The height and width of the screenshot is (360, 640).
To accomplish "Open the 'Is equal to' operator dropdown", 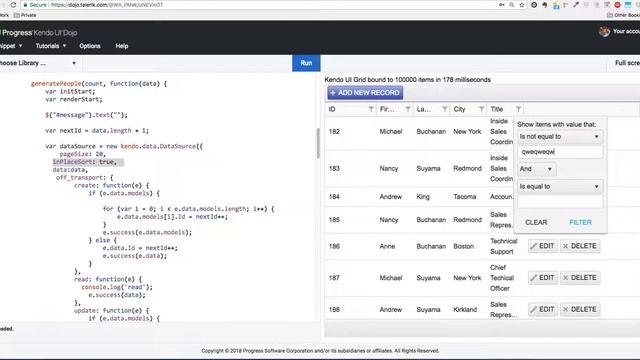I will point(560,187).
